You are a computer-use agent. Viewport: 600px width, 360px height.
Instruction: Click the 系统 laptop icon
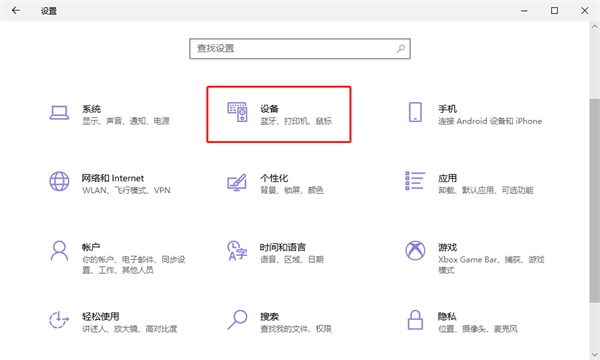pos(59,113)
